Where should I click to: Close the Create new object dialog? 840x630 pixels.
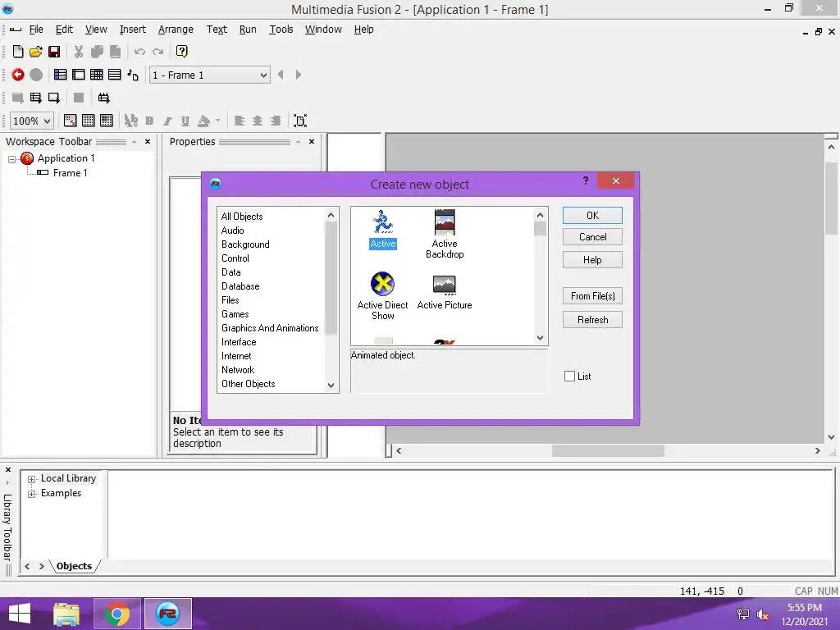615,181
